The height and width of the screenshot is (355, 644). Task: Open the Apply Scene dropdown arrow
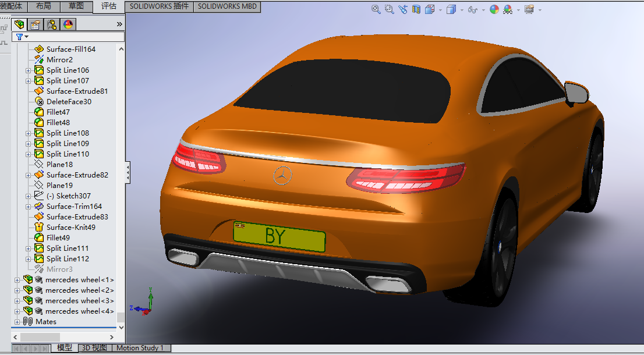pos(519,10)
